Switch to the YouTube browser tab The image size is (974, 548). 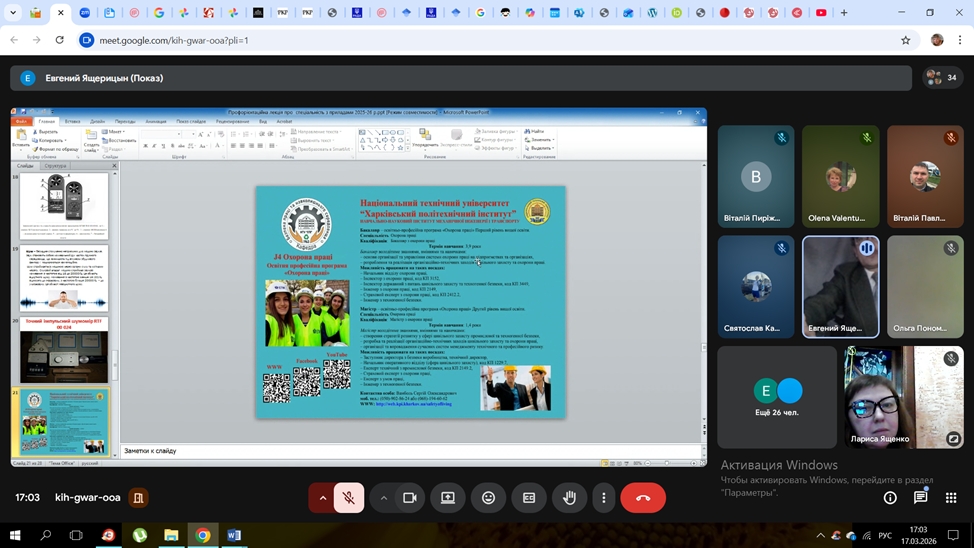[821, 13]
